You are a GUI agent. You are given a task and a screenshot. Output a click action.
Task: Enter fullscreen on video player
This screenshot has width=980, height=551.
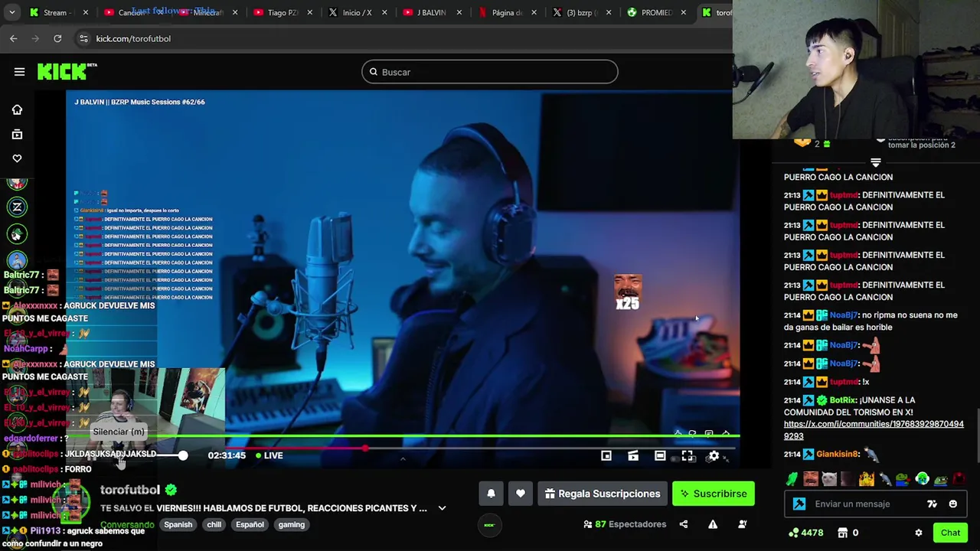coord(688,456)
